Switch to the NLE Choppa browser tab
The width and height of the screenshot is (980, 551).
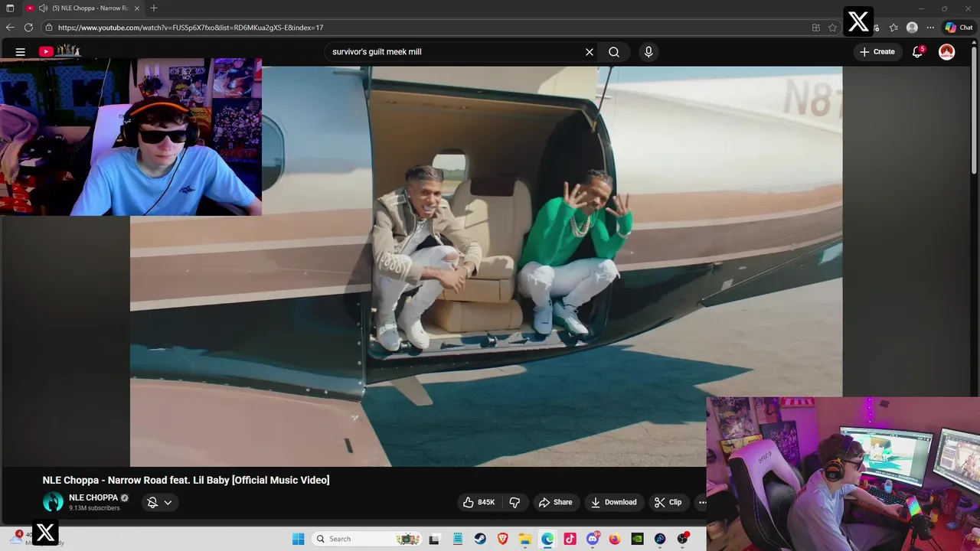[x=84, y=8]
